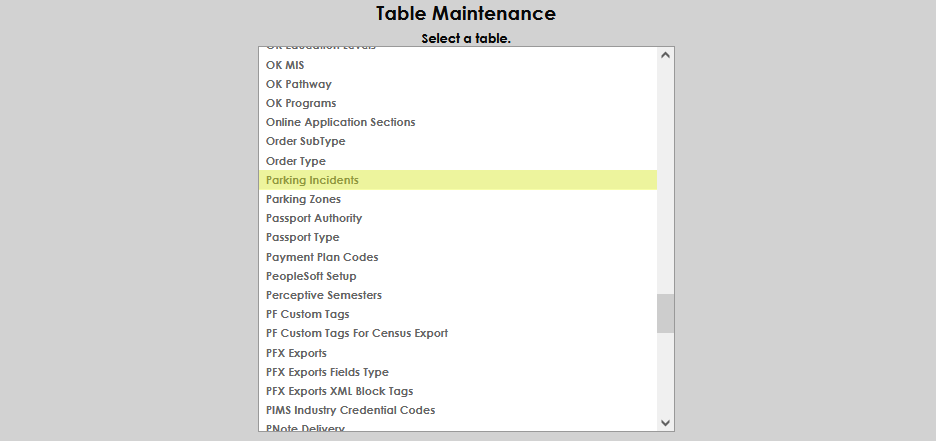
Task: Choose the Parking Zones table
Action: [303, 199]
